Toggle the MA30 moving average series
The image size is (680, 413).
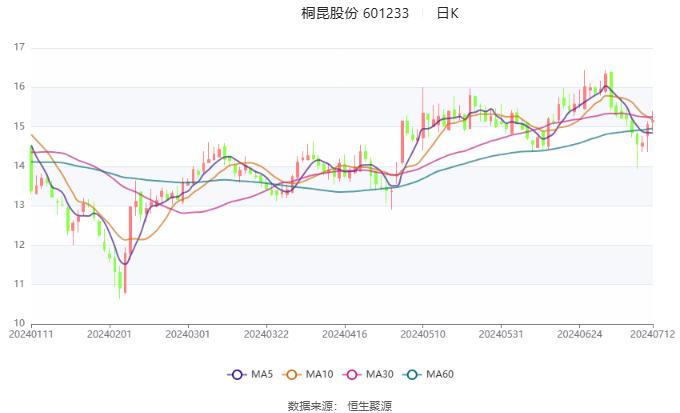click(354, 374)
